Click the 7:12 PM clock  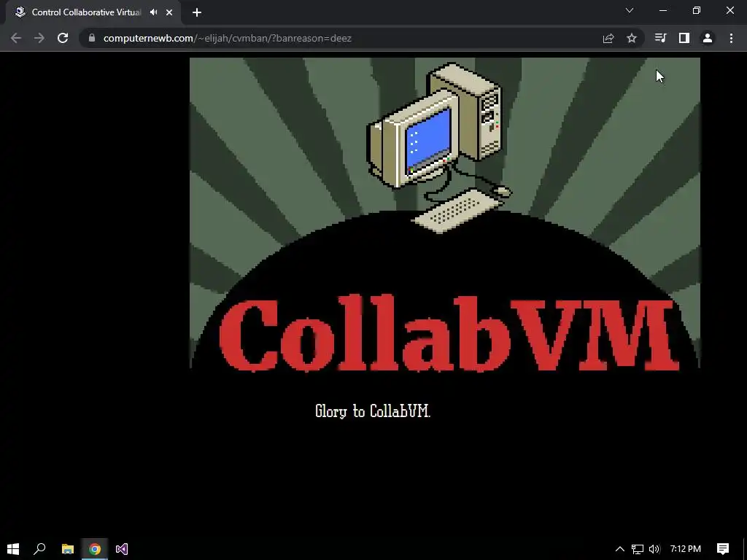click(686, 549)
